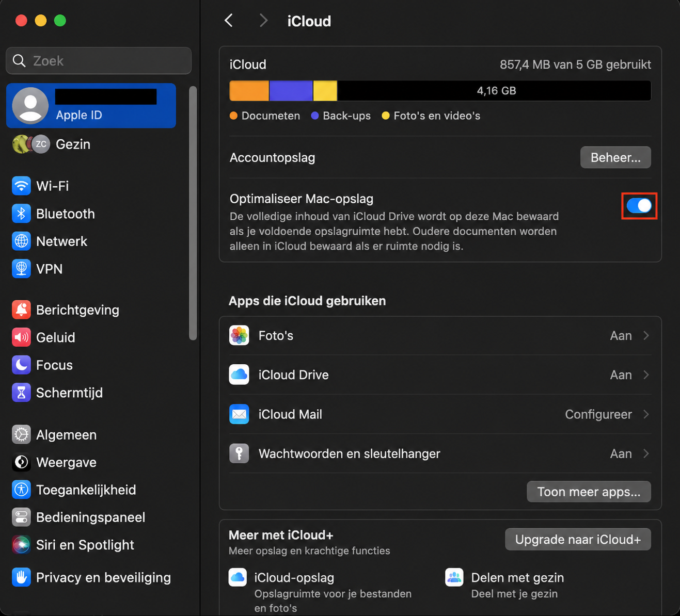Open Toegankelijkheid pane from sidebar

[x=91, y=490]
